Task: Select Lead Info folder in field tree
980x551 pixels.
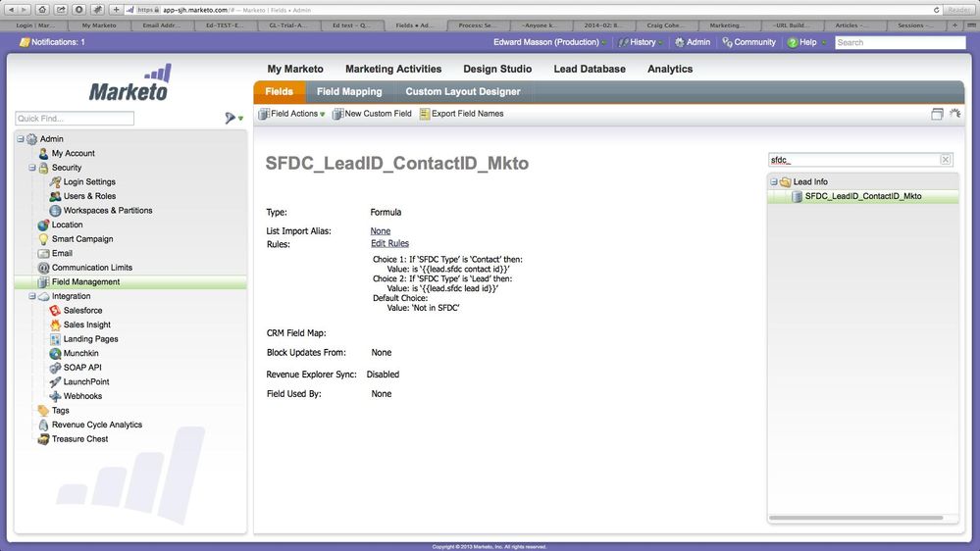Action: coord(810,181)
